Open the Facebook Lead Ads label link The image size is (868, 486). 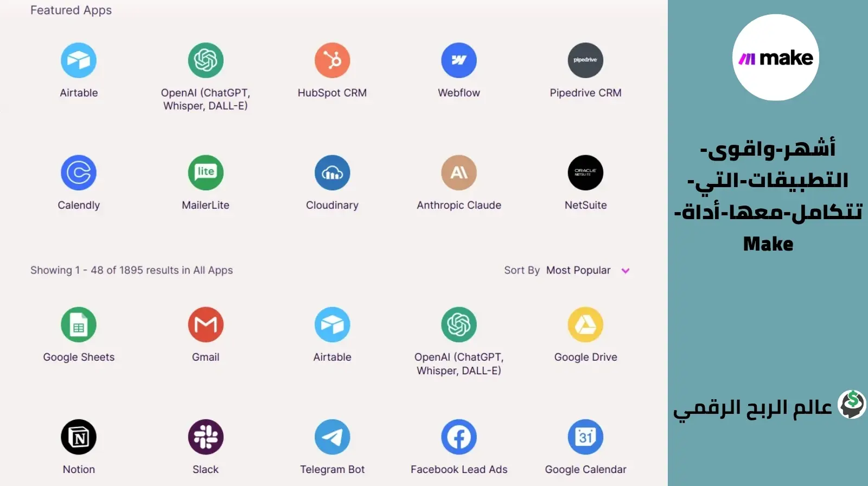pos(459,469)
